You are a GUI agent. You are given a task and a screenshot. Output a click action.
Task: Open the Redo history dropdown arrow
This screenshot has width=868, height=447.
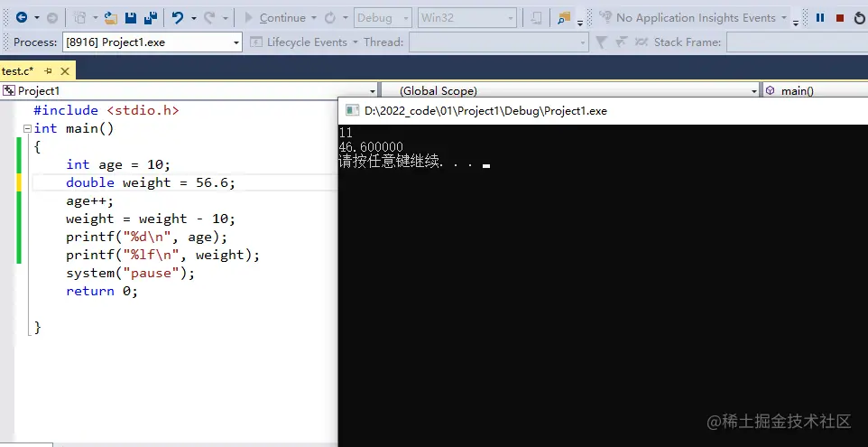pyautogui.click(x=226, y=18)
